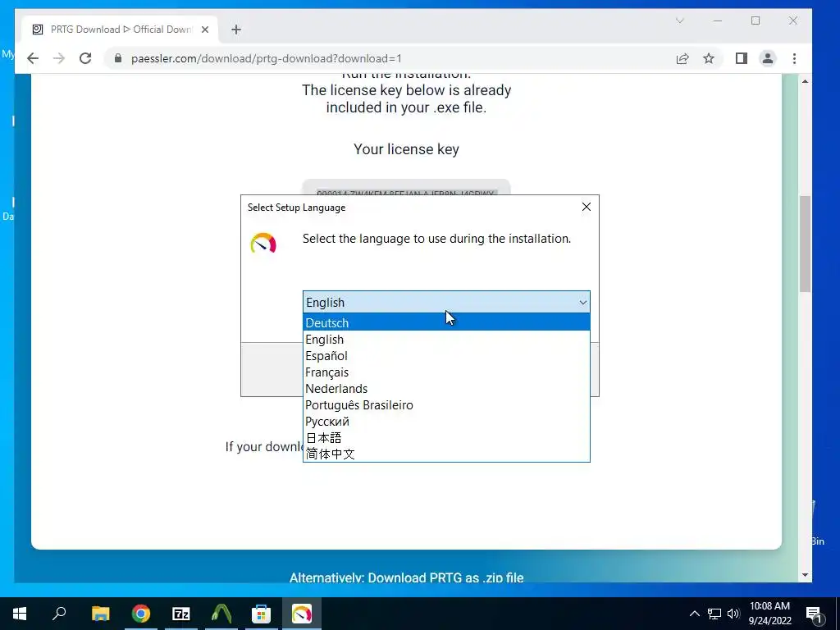
Task: Click the PRTG gauge icon in dialog
Action: coord(263,243)
